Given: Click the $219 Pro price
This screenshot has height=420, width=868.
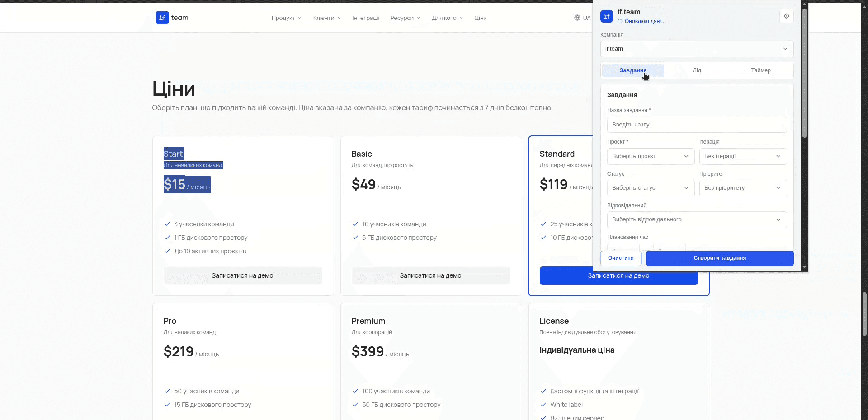Looking at the screenshot, I should [179, 351].
